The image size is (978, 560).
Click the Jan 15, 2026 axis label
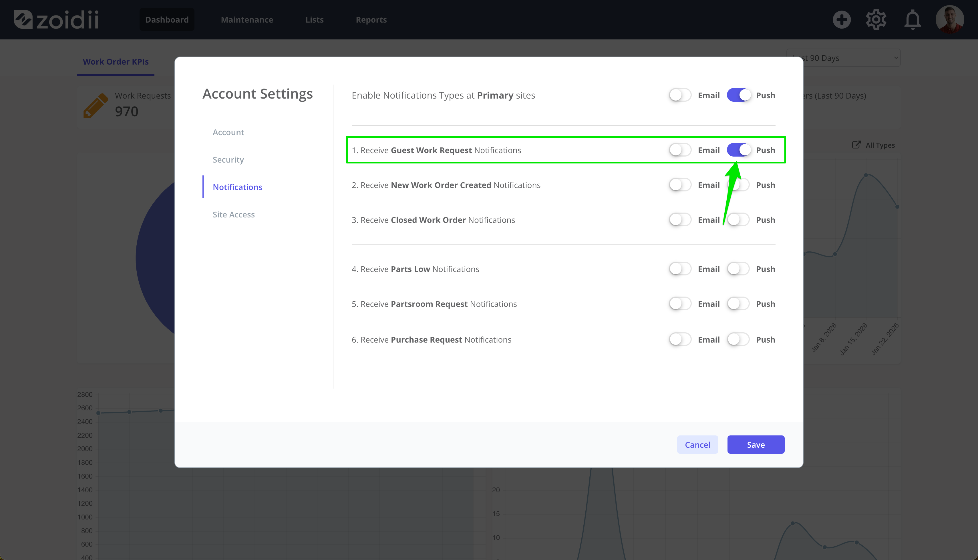click(853, 339)
